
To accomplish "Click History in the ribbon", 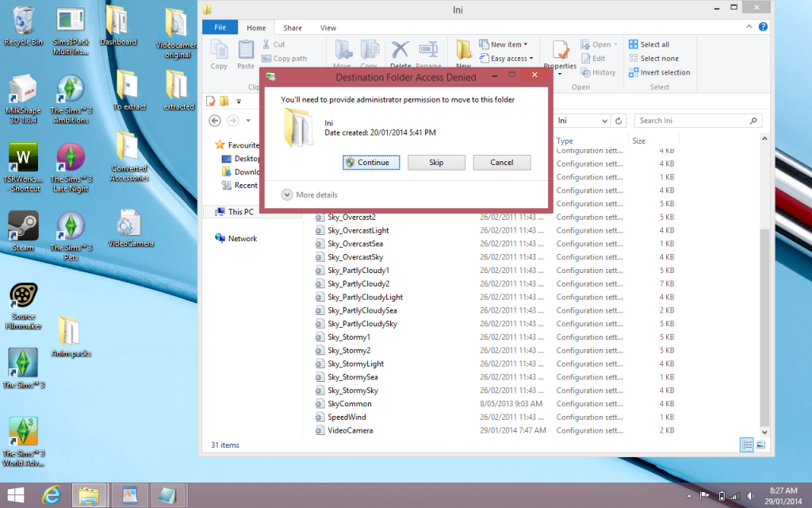I will [598, 72].
